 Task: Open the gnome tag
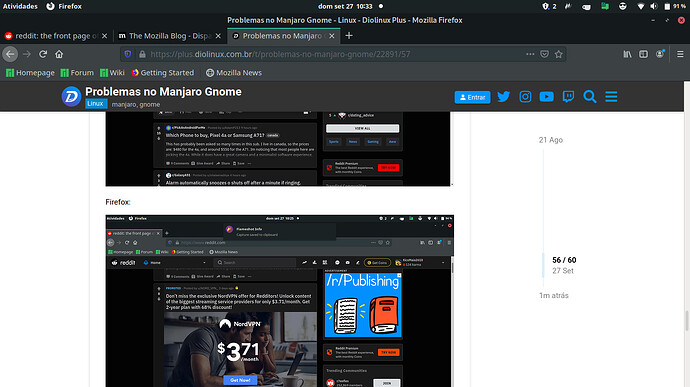150,105
